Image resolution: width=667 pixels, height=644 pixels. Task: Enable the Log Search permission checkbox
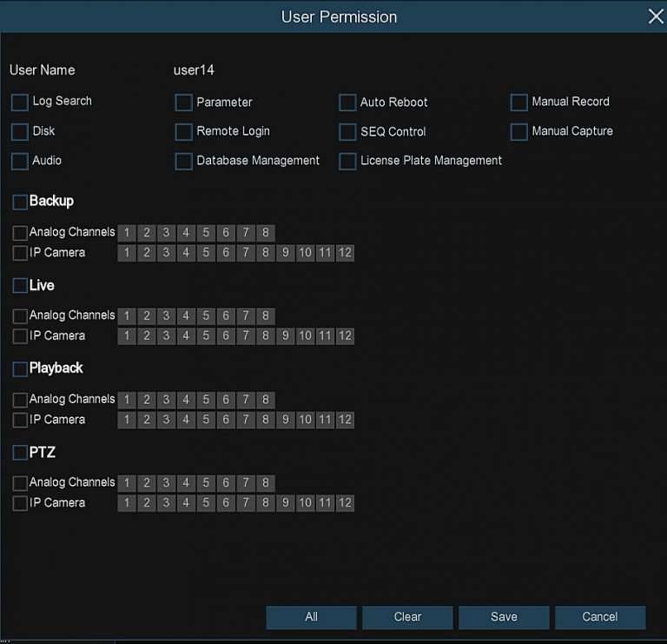(20, 103)
